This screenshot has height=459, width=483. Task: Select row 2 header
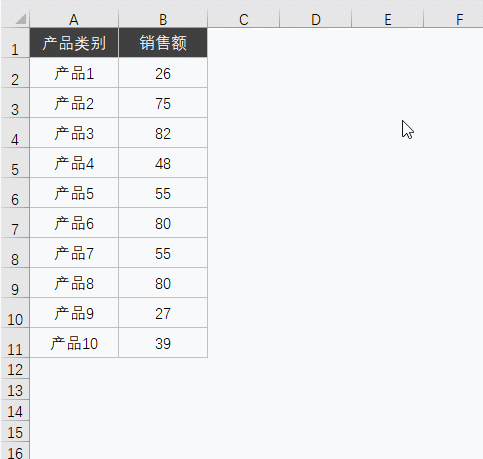click(x=15, y=73)
